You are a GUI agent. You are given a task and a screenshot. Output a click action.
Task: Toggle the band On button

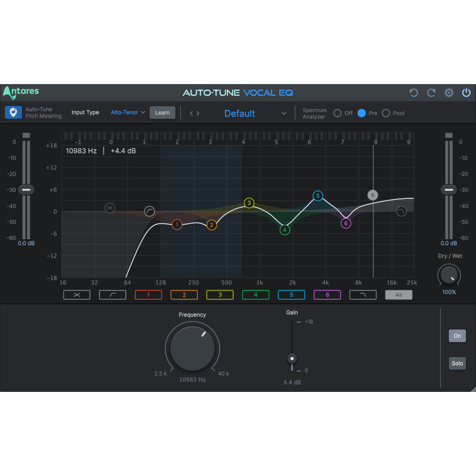coord(457,336)
